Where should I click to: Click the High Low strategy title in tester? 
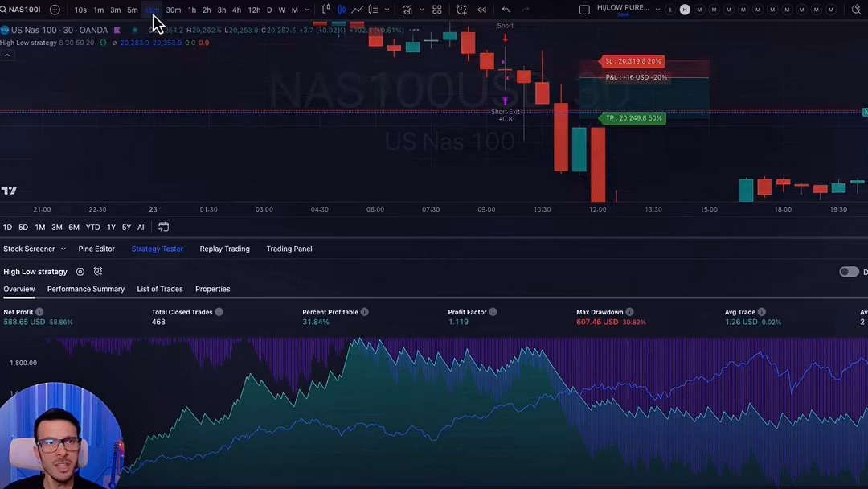(x=35, y=272)
